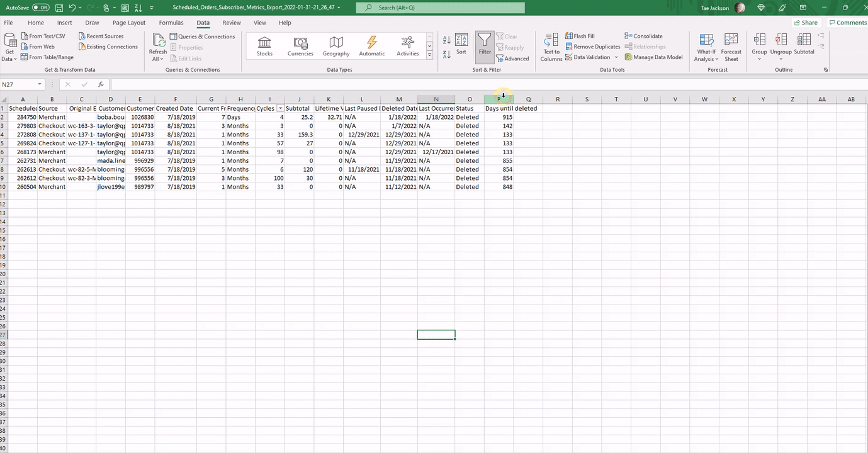Click Remove Duplicates
Viewport: 868px width, 453px height.
592,47
